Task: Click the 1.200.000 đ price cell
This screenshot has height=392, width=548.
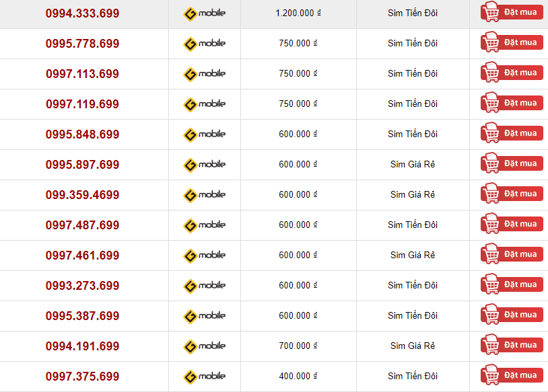Action: [x=298, y=13]
